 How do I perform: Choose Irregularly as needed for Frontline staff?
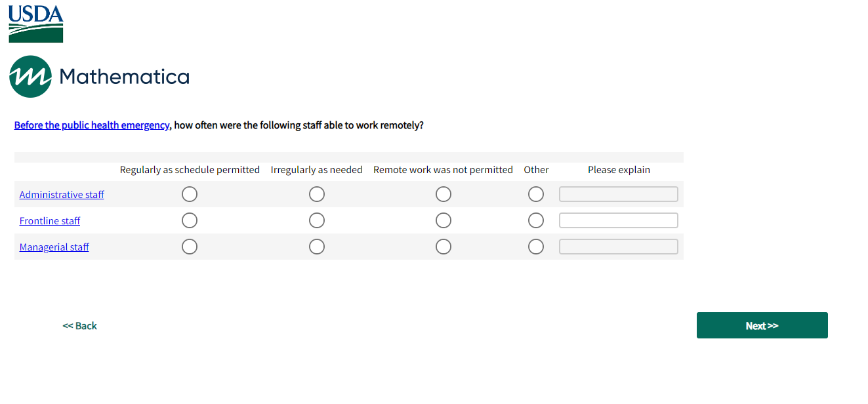317,220
